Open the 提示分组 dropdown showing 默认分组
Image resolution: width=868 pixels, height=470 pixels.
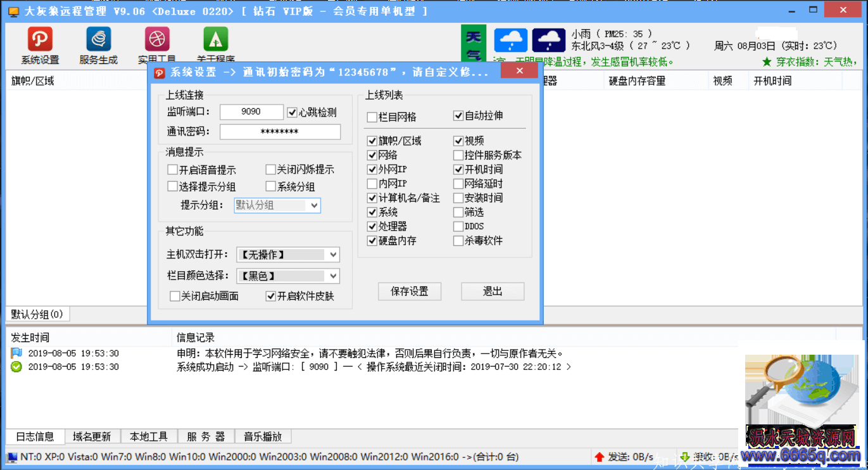coord(277,205)
